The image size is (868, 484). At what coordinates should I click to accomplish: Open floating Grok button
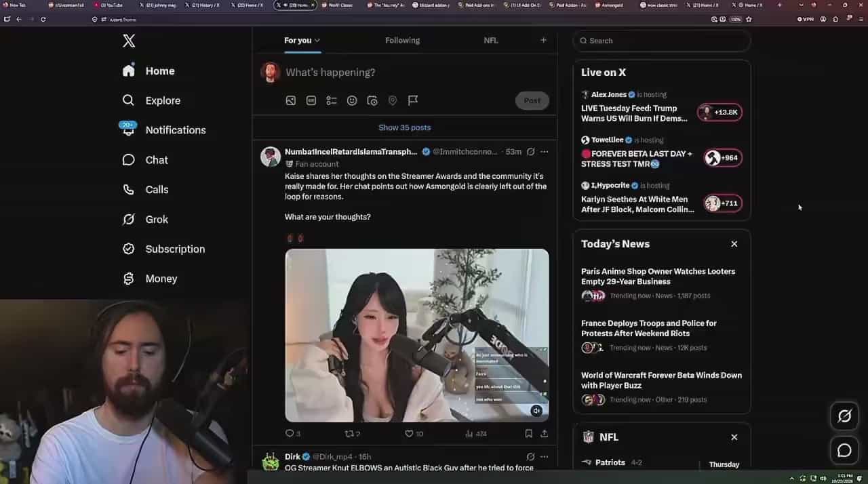[x=844, y=416]
